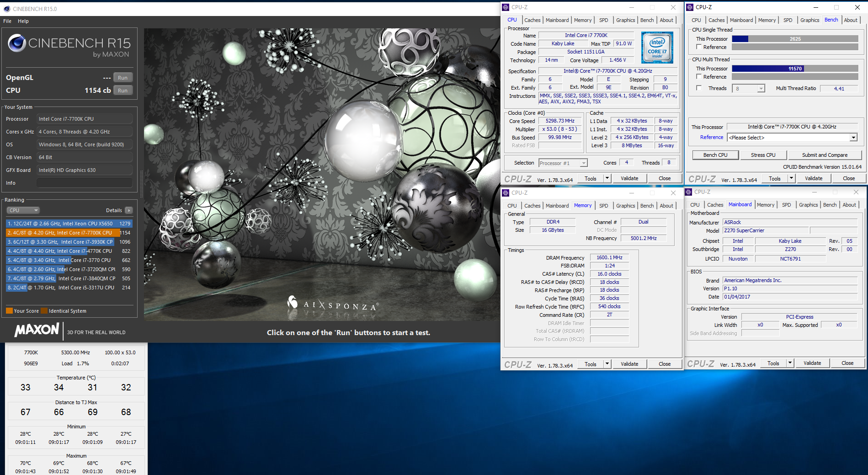Screen dimensions: 868x475
Task: Switch to Caches tab in CPU window
Action: [532, 20]
